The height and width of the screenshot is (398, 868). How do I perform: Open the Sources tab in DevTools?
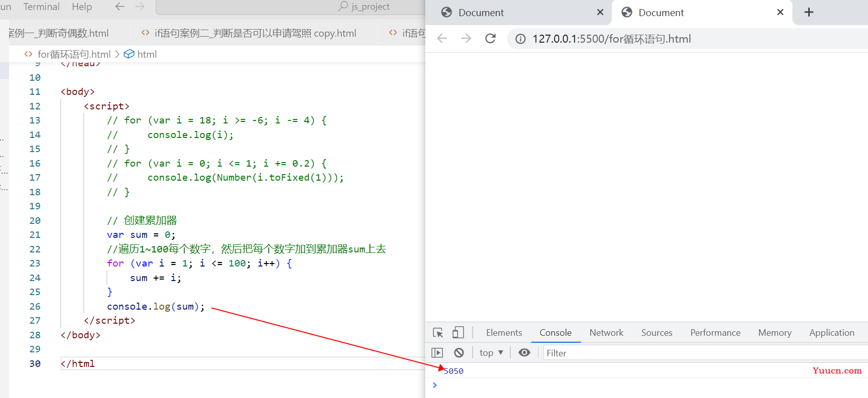click(657, 333)
